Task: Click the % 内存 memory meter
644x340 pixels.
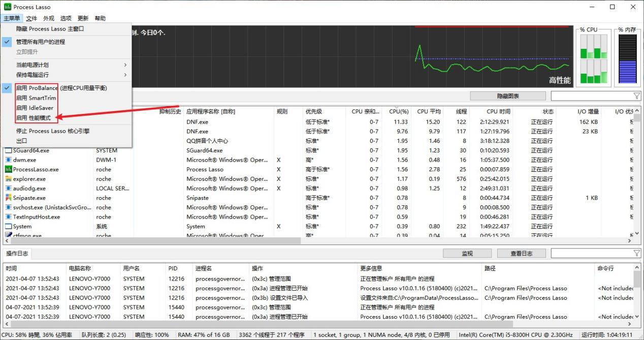Action: (x=627, y=59)
